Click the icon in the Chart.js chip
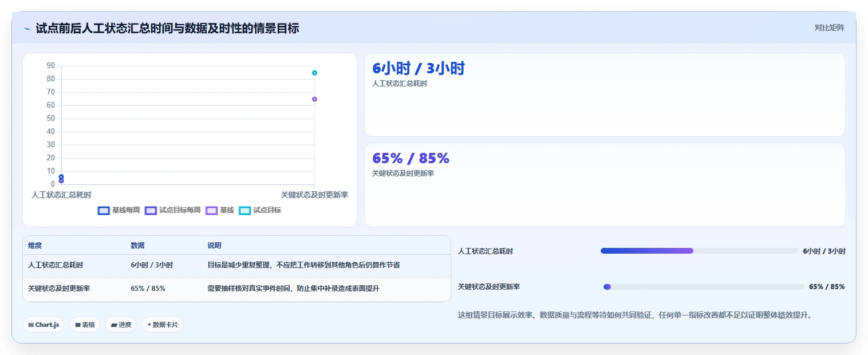868x355 pixels. [31, 325]
